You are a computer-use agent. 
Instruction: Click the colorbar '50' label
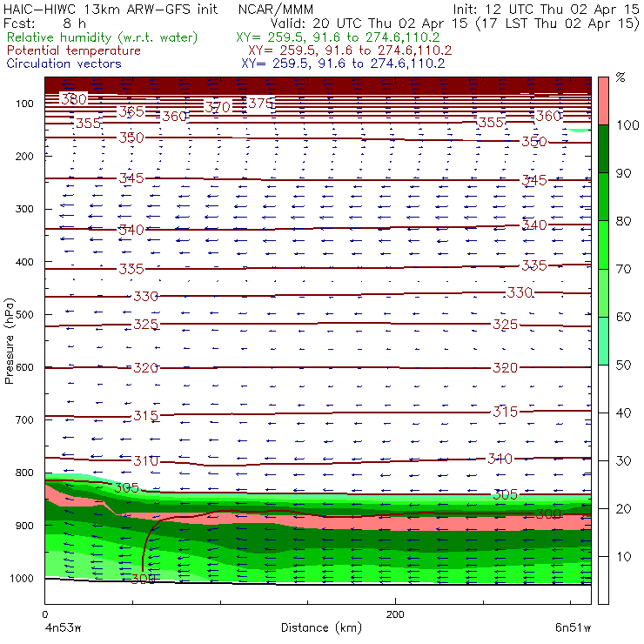(623, 365)
